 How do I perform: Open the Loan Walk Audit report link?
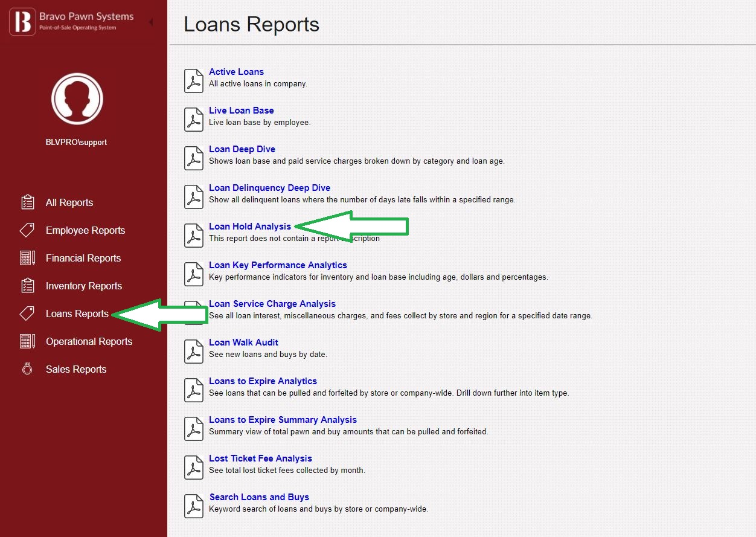pyautogui.click(x=243, y=342)
